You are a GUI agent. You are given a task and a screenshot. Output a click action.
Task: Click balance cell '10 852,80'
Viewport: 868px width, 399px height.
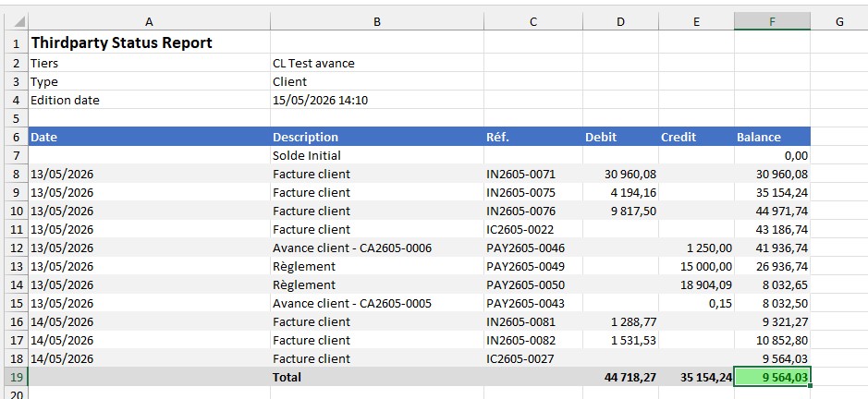coord(772,340)
